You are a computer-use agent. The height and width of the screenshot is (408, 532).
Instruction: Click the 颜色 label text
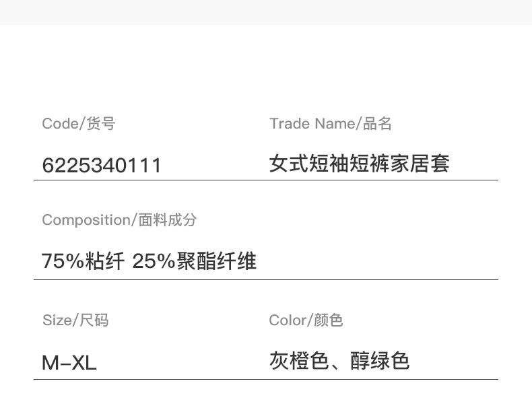click(x=328, y=320)
